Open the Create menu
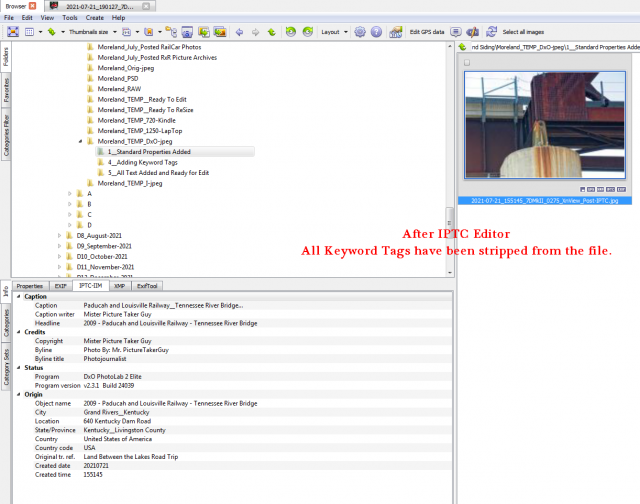The width and height of the screenshot is (640, 504). click(x=95, y=18)
